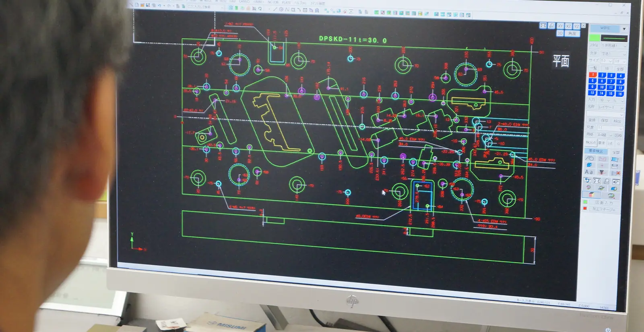Toggle layer 6 button
This screenshot has height=332, width=644.
coord(602,81)
